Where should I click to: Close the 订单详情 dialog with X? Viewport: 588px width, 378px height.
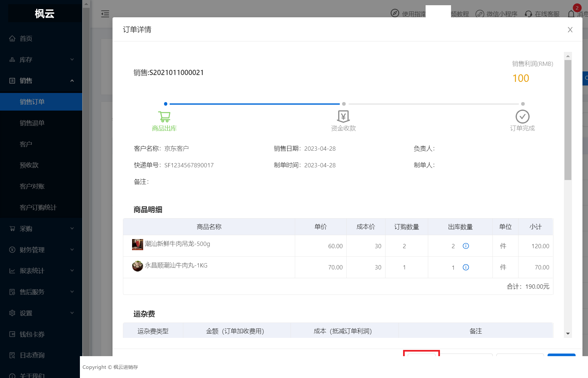(x=570, y=30)
